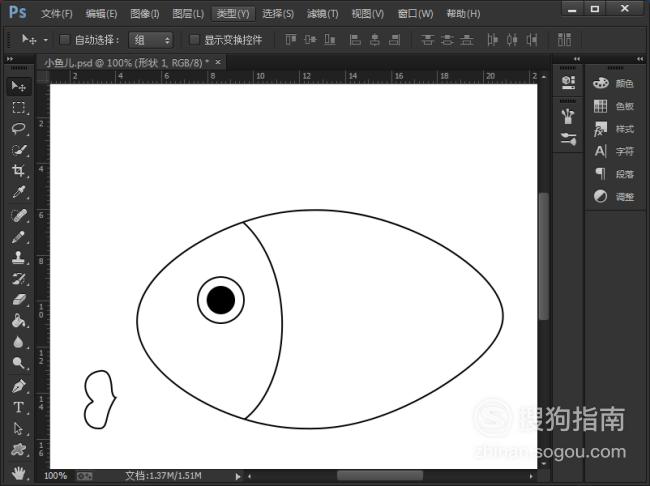Select the Brush tool
This screenshot has height=486, width=650.
point(18,237)
